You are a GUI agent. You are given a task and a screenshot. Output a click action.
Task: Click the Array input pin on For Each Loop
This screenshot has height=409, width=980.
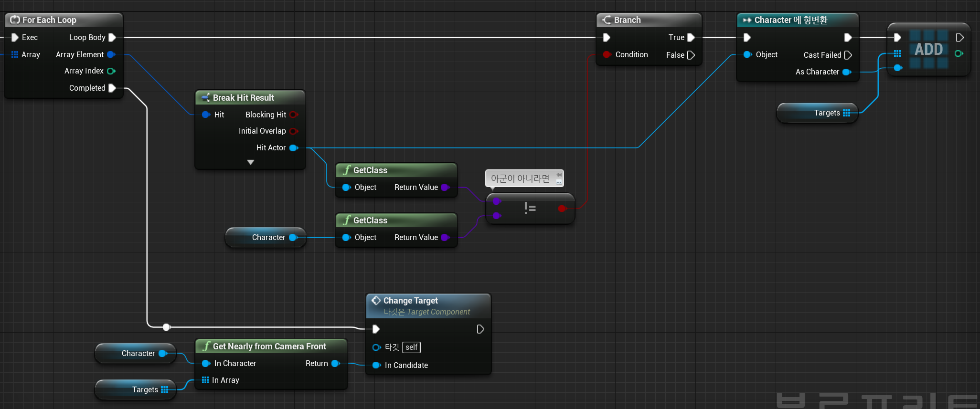click(x=15, y=54)
